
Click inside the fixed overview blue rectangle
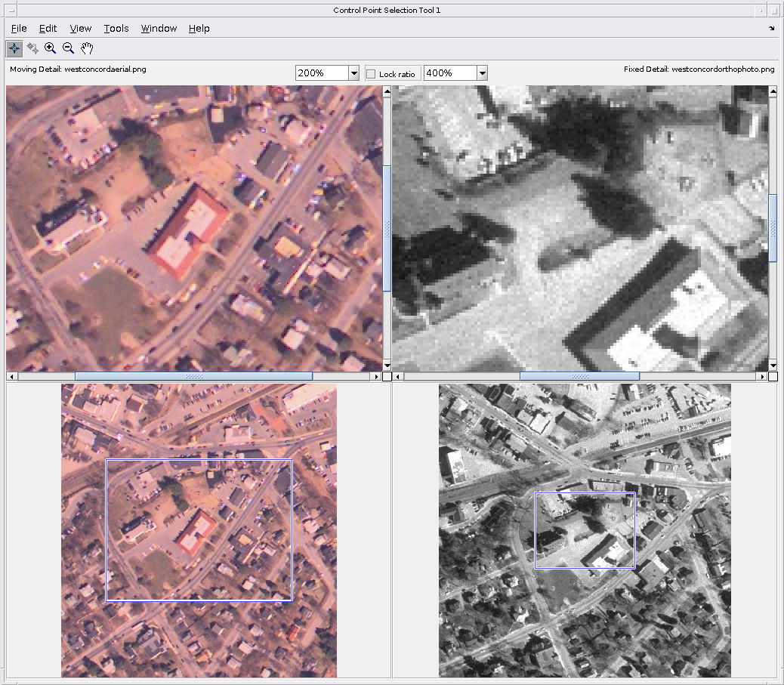[x=584, y=530]
